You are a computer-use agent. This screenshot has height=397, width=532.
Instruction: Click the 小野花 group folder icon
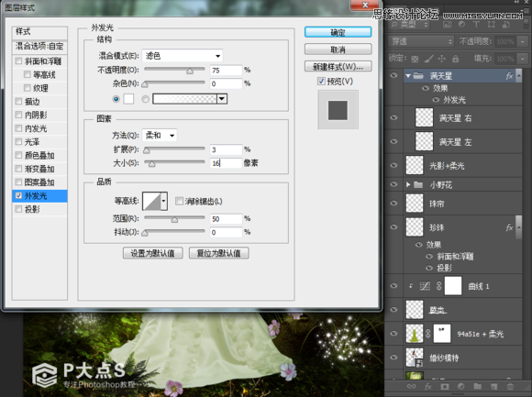(x=418, y=185)
